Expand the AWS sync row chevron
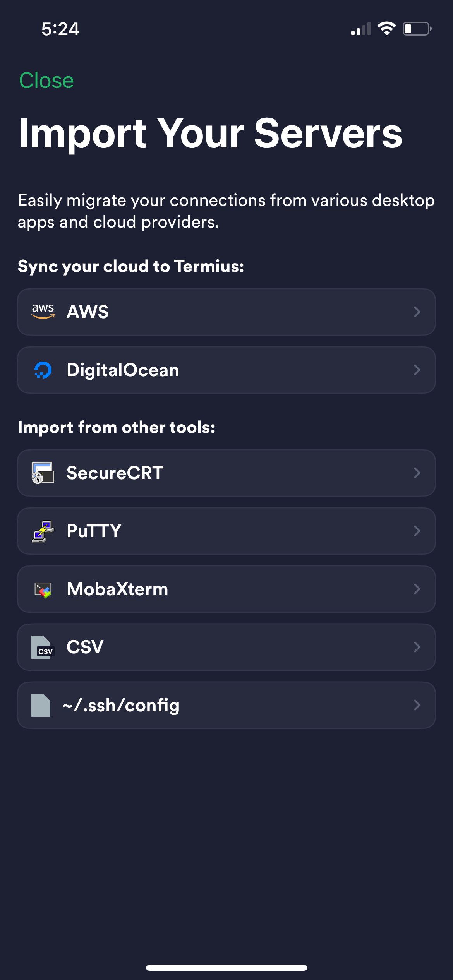453x980 pixels. pyautogui.click(x=417, y=312)
